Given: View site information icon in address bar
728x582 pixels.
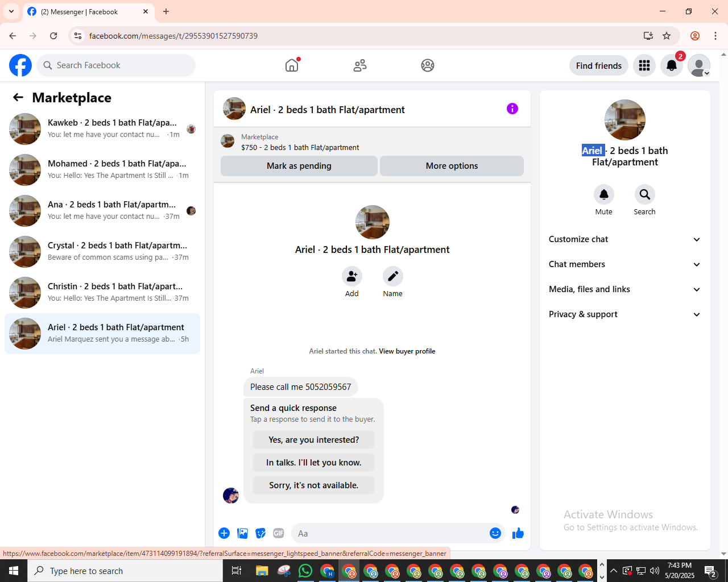Looking at the screenshot, I should [x=78, y=36].
